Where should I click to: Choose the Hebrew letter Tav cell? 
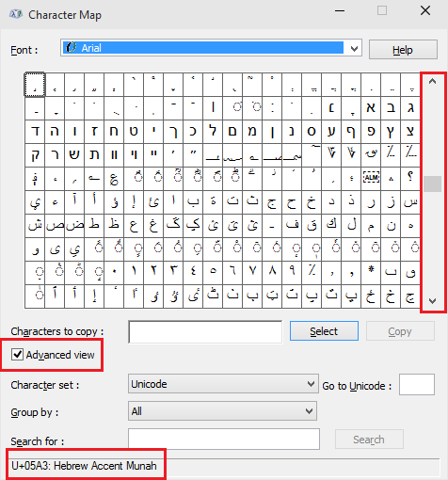coord(94,155)
